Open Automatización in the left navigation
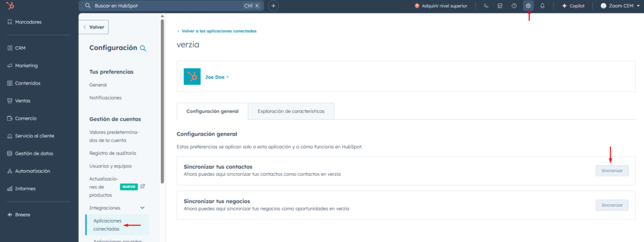The height and width of the screenshot is (242, 644). [29, 171]
